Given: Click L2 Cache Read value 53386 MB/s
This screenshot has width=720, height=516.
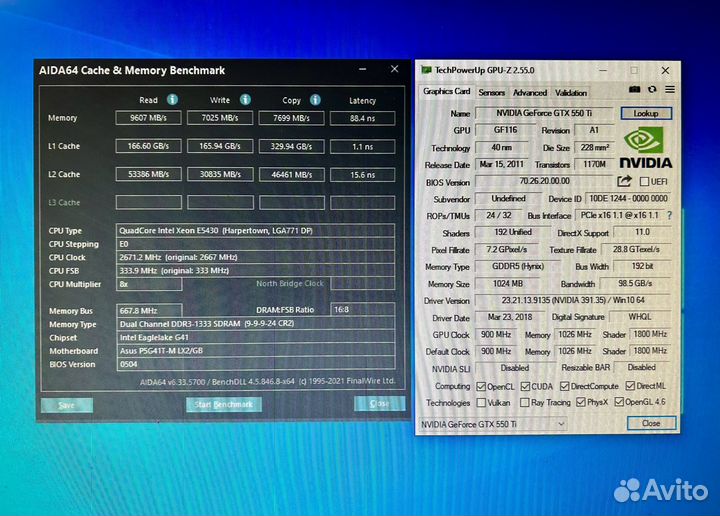Looking at the screenshot, I should click(x=148, y=174).
